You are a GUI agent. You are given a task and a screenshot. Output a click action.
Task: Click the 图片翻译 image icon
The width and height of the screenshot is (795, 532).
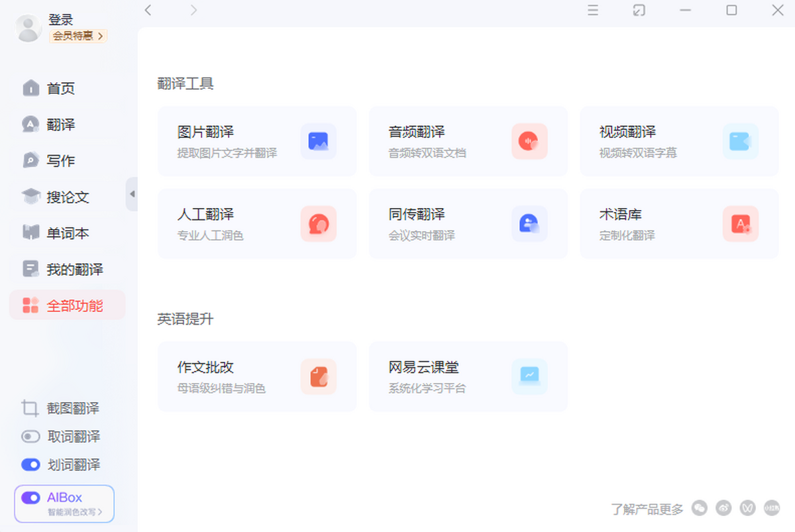pyautogui.click(x=318, y=141)
